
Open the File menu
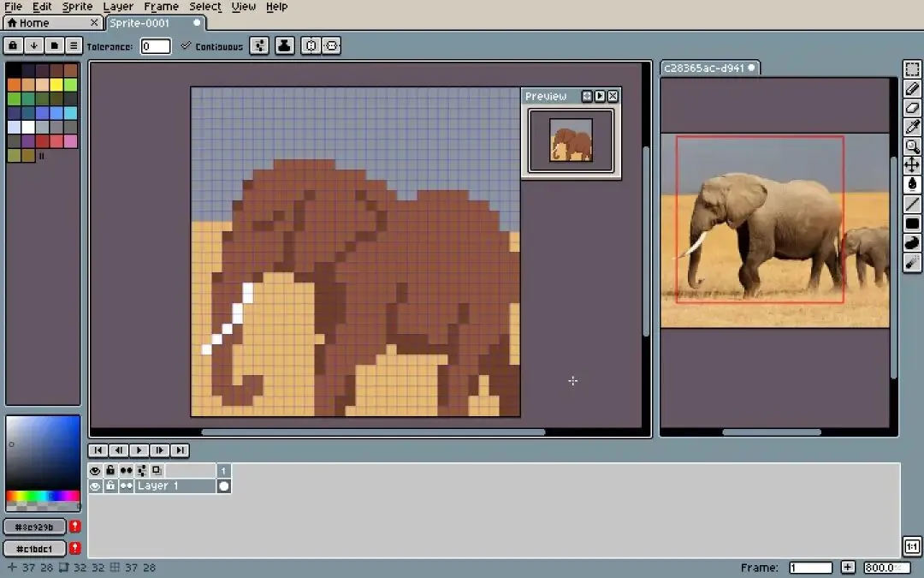coord(13,7)
